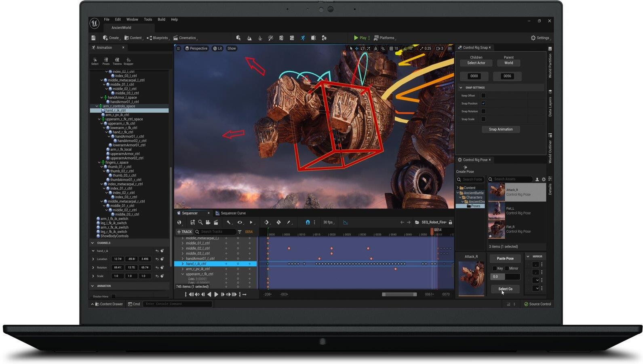The image size is (643, 364).
Task: Click the Snap Animation button
Action: pyautogui.click(x=501, y=129)
